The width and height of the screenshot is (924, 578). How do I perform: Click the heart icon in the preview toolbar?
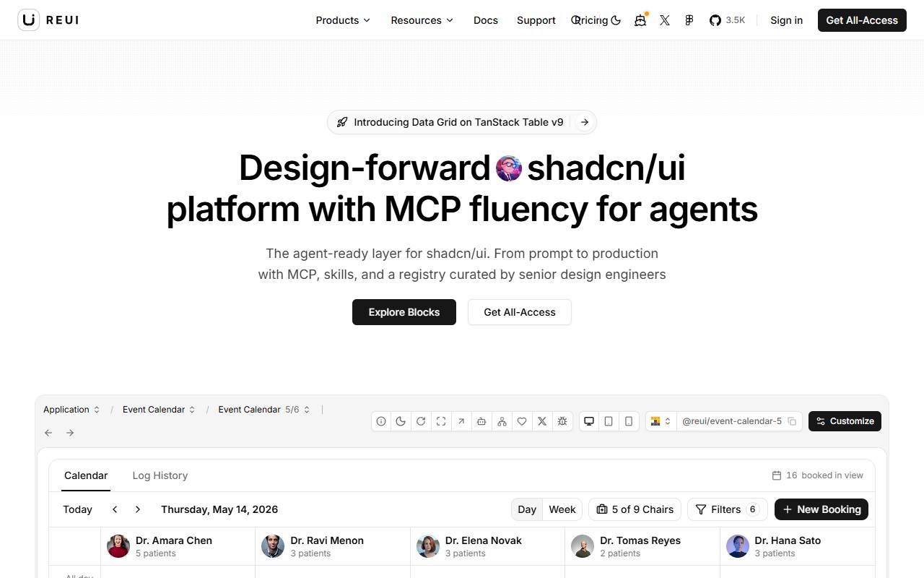pyautogui.click(x=522, y=421)
